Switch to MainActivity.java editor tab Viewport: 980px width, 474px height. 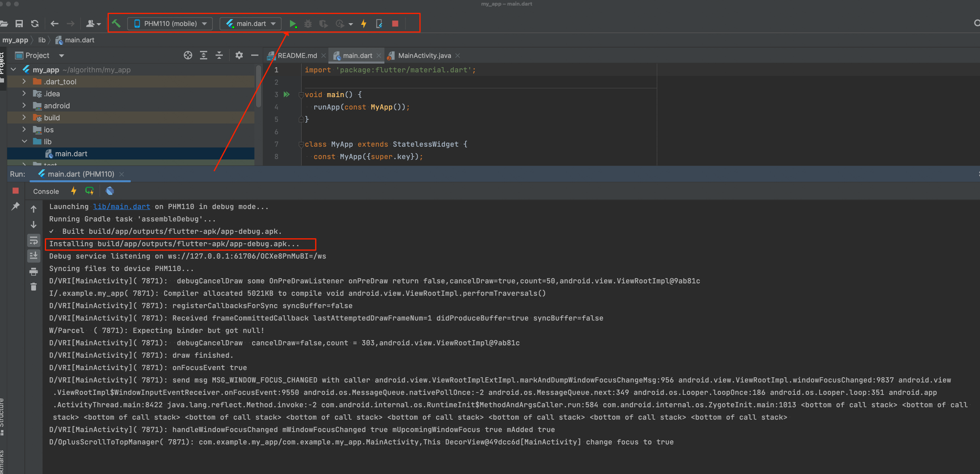click(x=424, y=56)
